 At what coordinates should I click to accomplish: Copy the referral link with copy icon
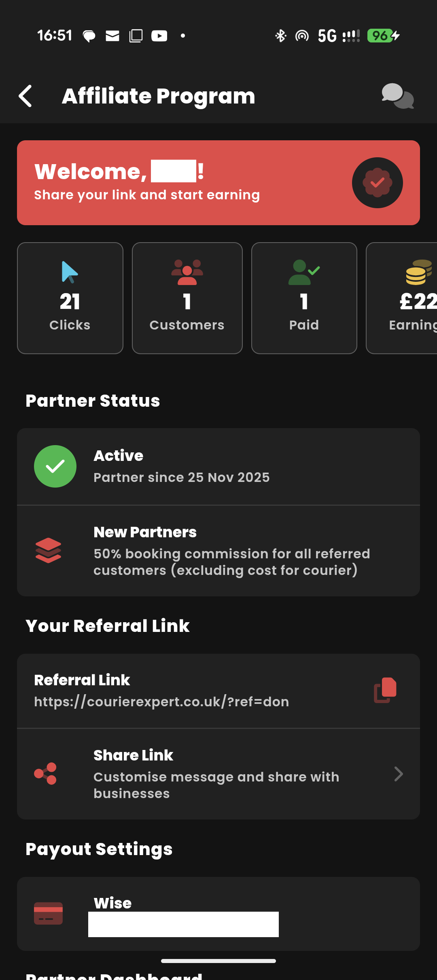[385, 690]
